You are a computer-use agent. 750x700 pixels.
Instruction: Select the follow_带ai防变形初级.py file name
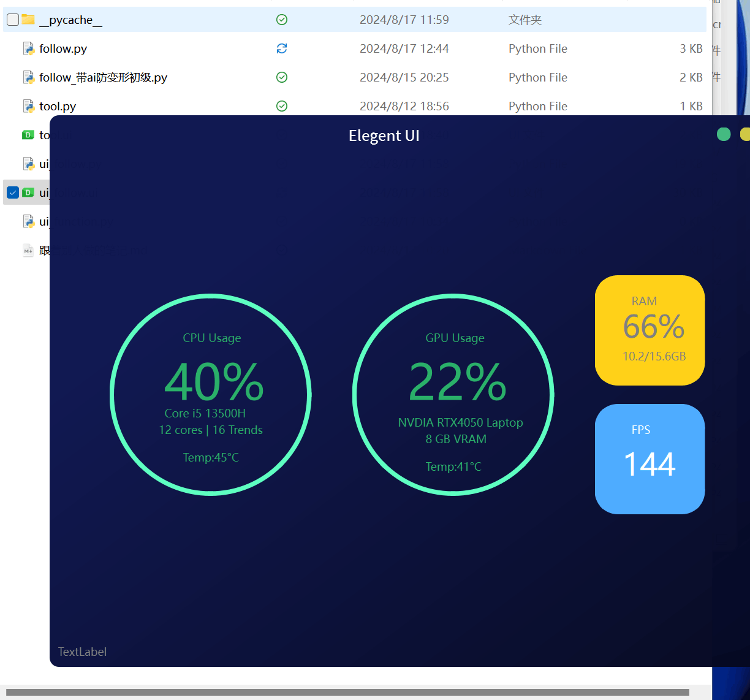click(x=103, y=77)
